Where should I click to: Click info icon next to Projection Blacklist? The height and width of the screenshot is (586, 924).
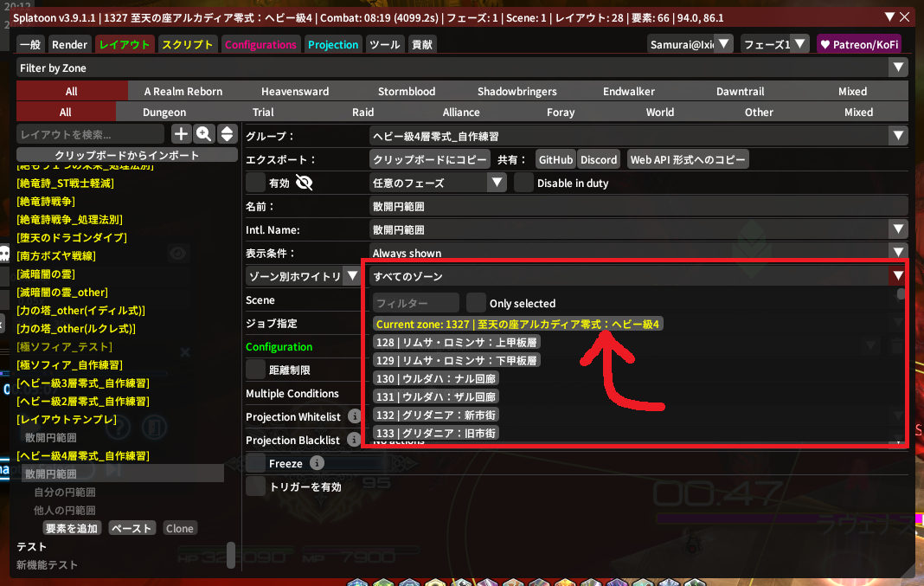[354, 440]
